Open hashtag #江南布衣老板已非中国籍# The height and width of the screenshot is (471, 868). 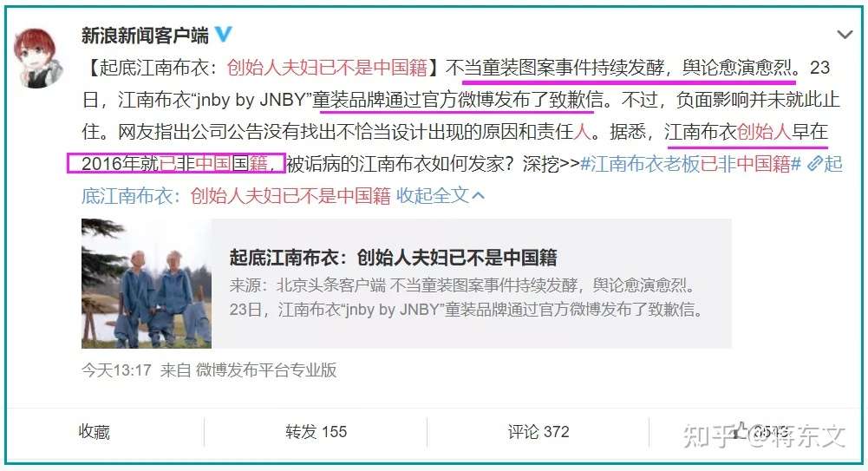pyautogui.click(x=690, y=164)
